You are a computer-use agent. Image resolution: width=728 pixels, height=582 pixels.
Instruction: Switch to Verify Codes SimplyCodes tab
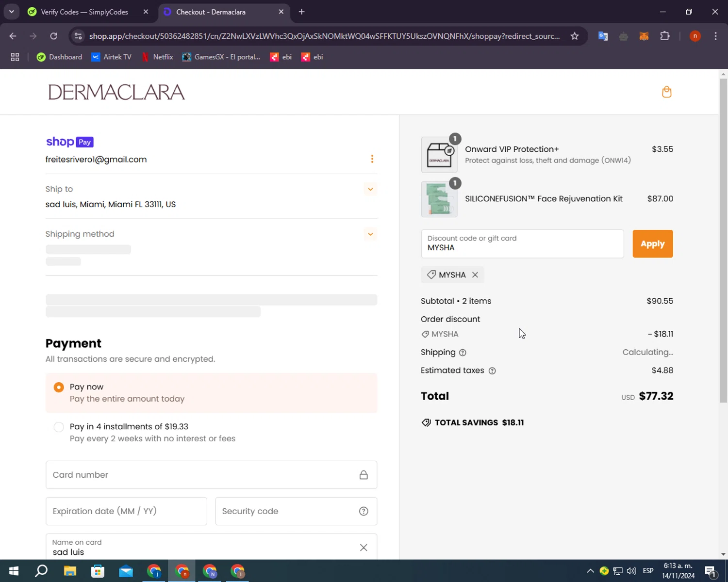[x=83, y=12]
